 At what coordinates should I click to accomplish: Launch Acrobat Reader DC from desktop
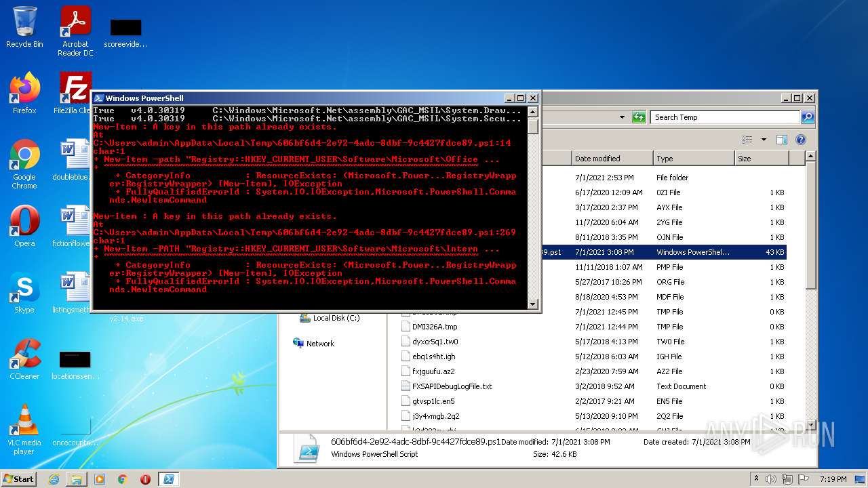75,31
